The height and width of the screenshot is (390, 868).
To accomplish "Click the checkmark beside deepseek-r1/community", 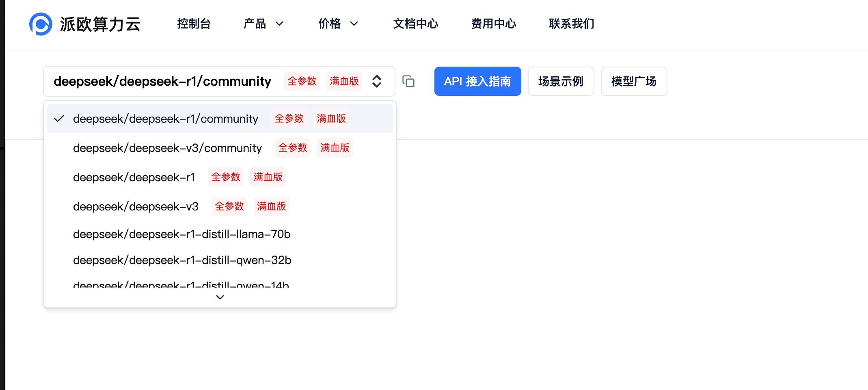I will click(x=59, y=119).
